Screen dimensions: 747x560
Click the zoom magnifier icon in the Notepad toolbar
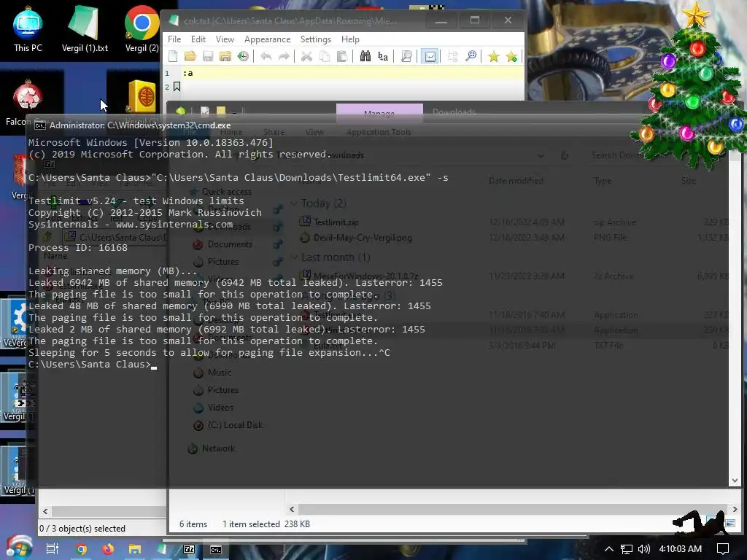[471, 57]
